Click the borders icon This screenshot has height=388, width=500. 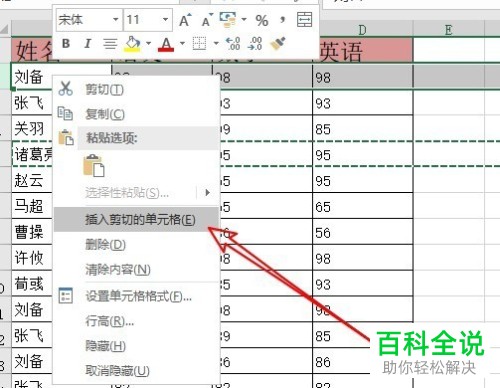199,44
